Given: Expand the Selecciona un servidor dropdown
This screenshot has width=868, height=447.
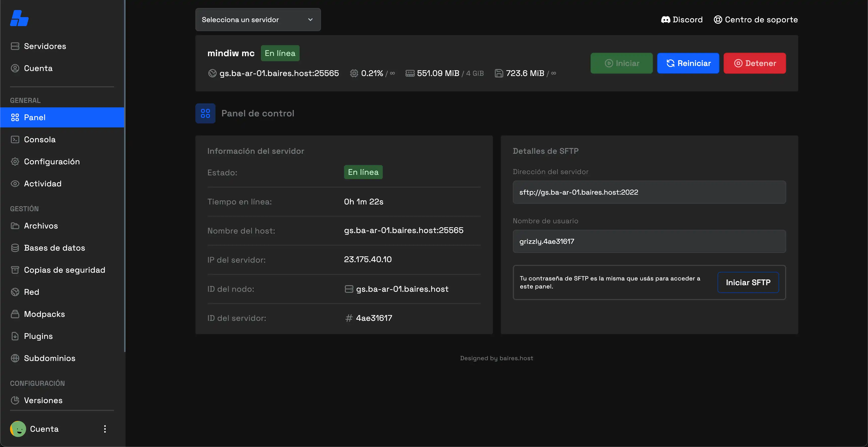Looking at the screenshot, I should coord(258,20).
